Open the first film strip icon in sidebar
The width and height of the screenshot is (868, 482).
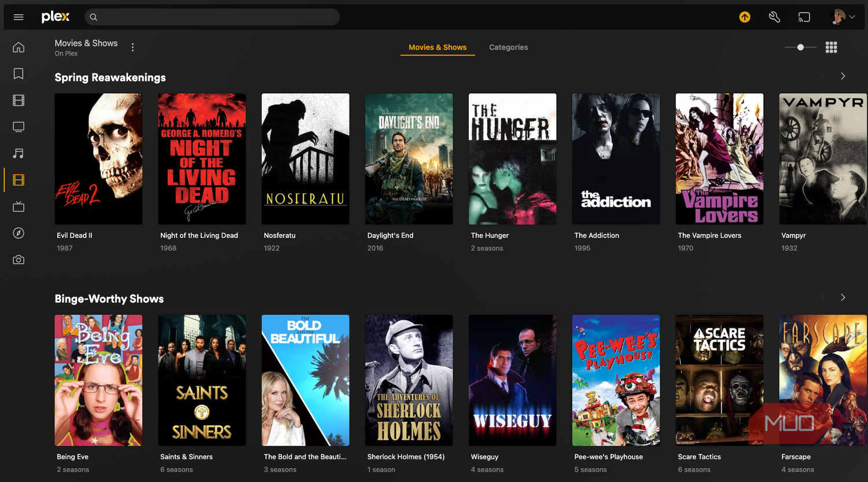[x=19, y=100]
